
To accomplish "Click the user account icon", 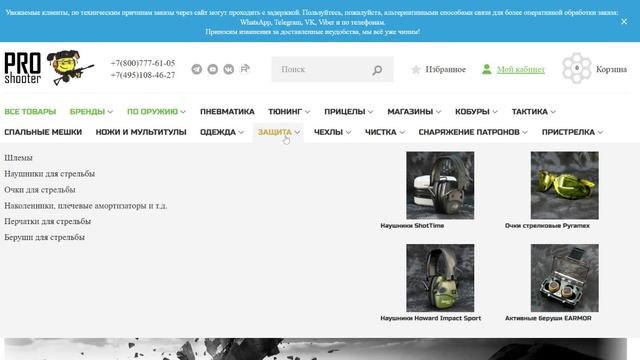I will 487,69.
